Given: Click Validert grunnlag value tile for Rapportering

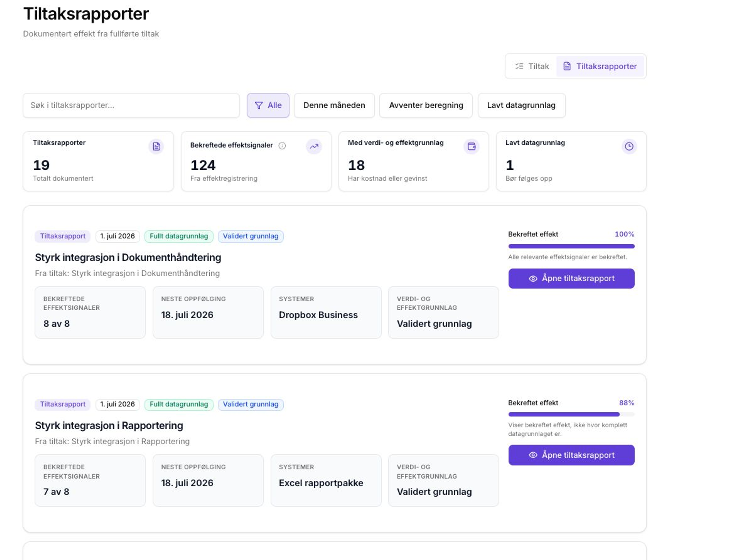Looking at the screenshot, I should 443,481.
